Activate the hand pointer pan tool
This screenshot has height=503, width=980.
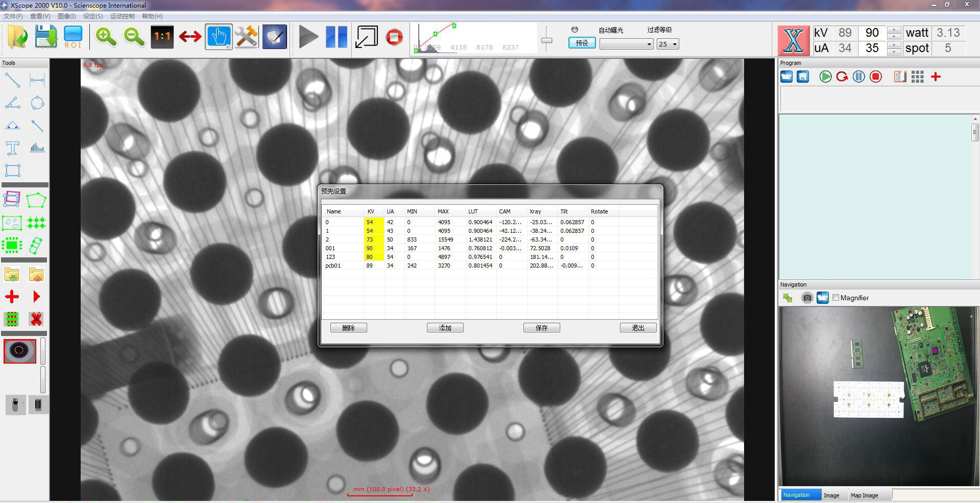(219, 37)
